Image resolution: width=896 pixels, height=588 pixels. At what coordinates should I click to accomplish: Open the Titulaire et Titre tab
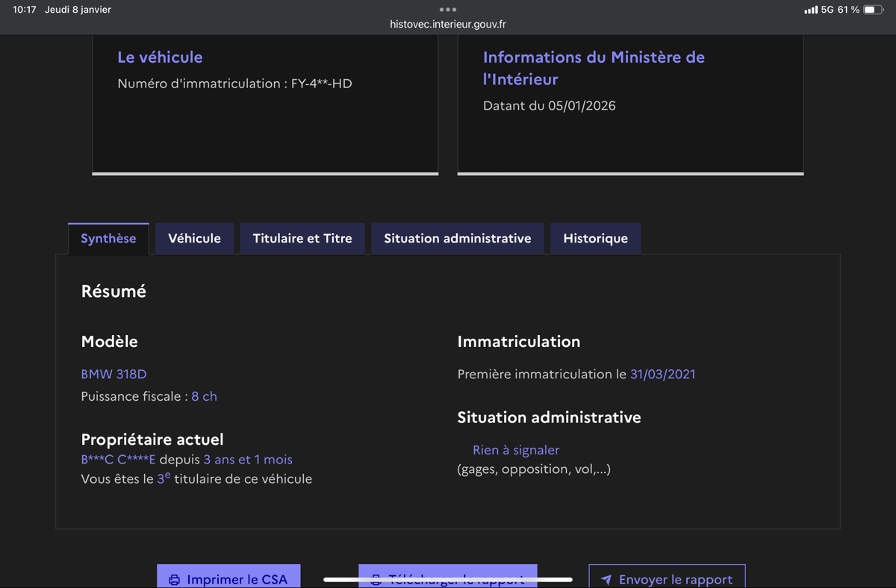(x=302, y=239)
